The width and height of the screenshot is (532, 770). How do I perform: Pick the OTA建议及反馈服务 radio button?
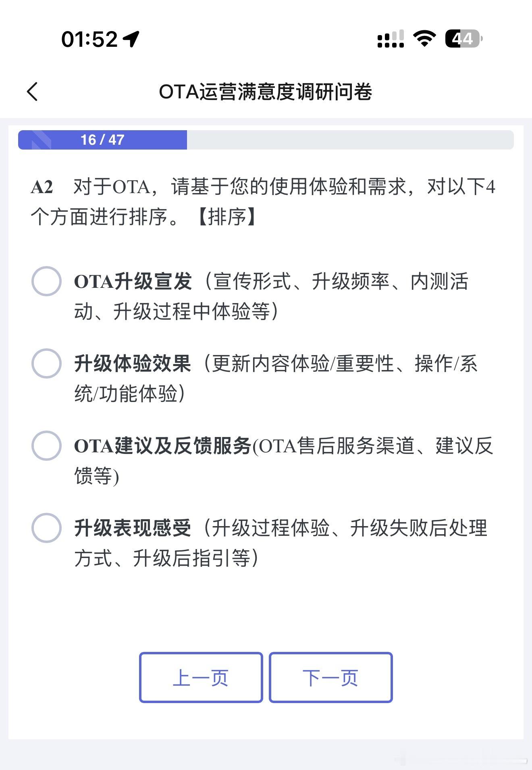coord(46,445)
